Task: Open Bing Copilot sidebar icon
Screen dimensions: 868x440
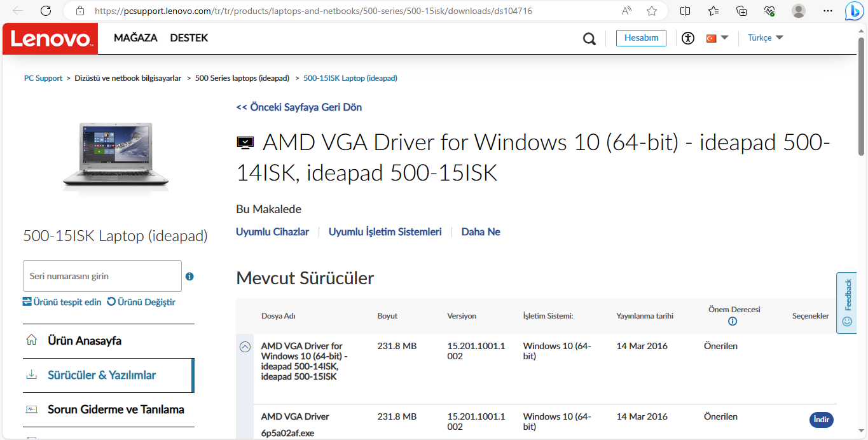Action: pos(853,11)
